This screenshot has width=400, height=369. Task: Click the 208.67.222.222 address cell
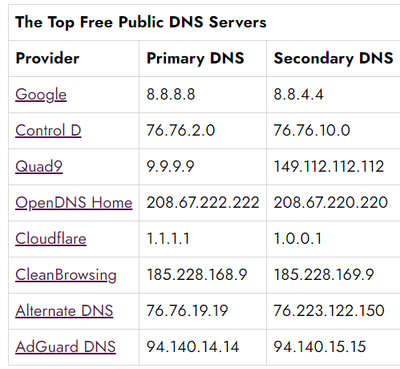pos(203,202)
